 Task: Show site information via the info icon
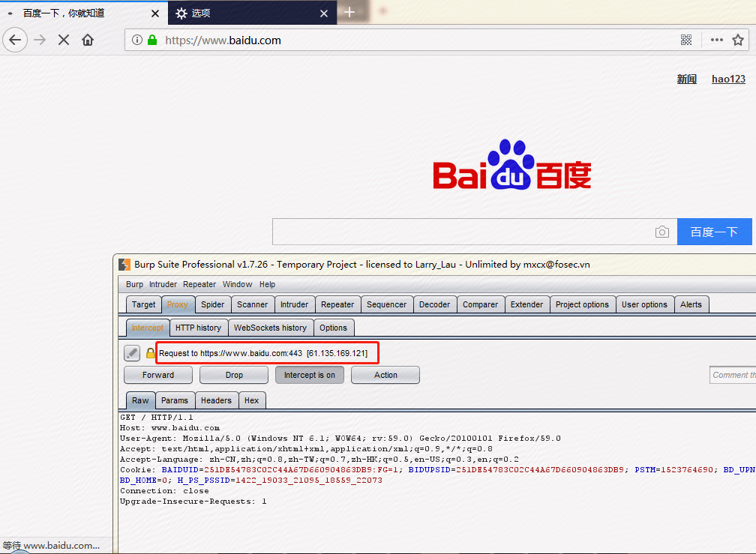pyautogui.click(x=137, y=40)
